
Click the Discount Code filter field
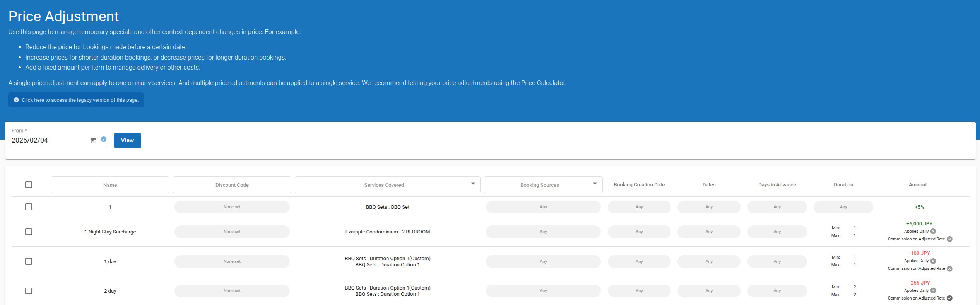click(x=232, y=185)
